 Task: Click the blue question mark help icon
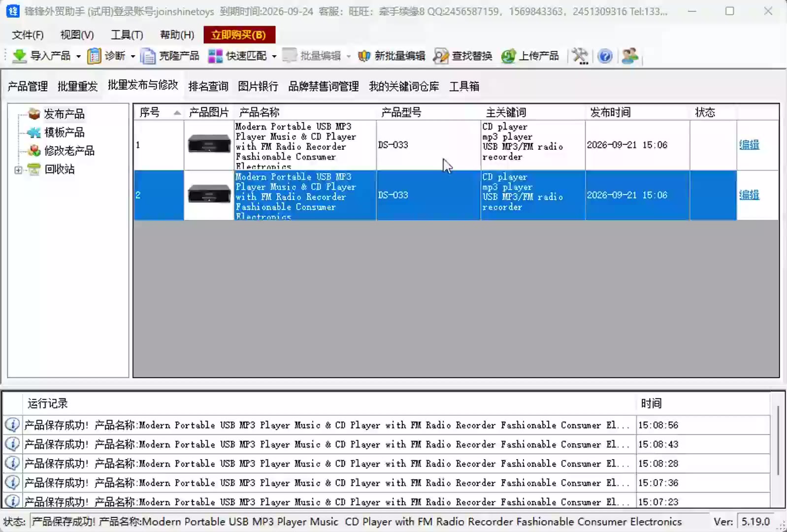605,56
